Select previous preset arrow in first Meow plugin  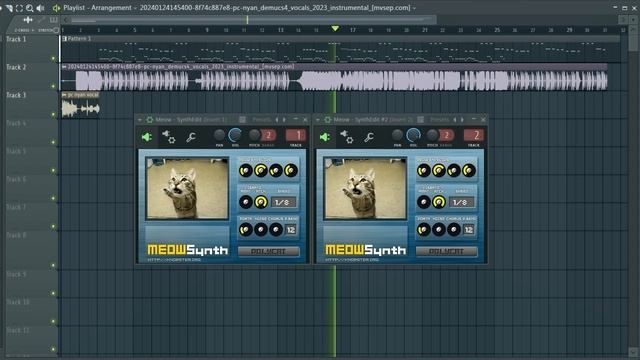277,120
